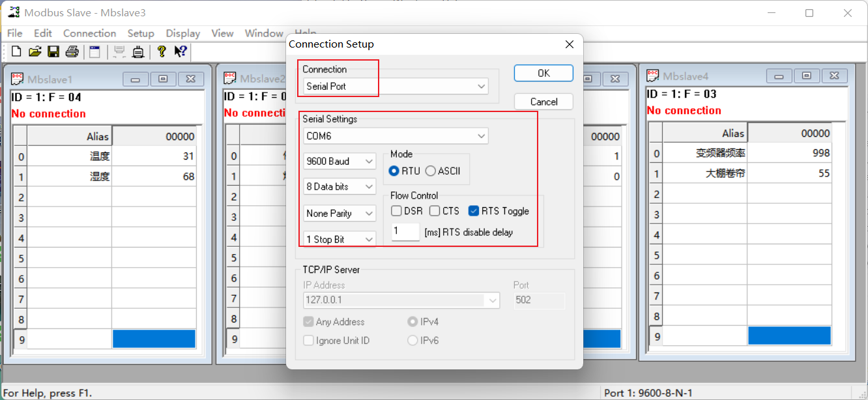Select the IPv6 radio button
Image resolution: width=868 pixels, height=400 pixels.
[x=412, y=341]
